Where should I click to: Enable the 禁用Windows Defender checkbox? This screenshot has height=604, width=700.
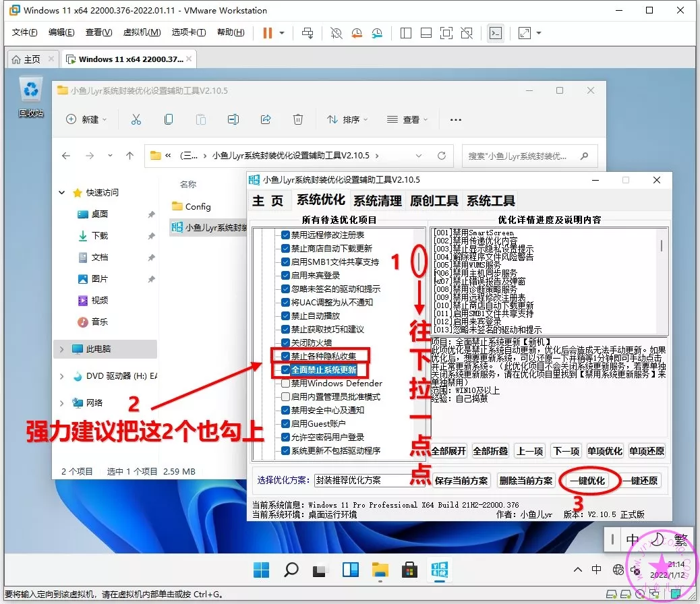tap(286, 384)
